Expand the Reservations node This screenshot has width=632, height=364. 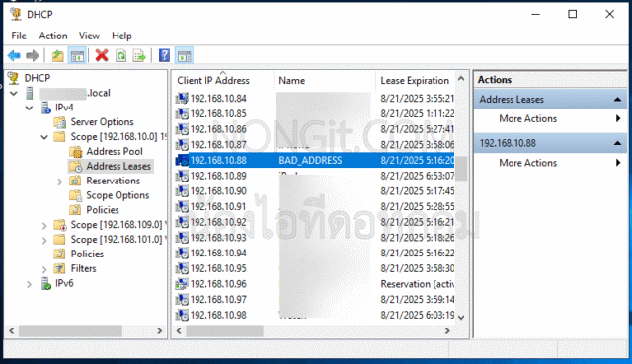(x=60, y=182)
